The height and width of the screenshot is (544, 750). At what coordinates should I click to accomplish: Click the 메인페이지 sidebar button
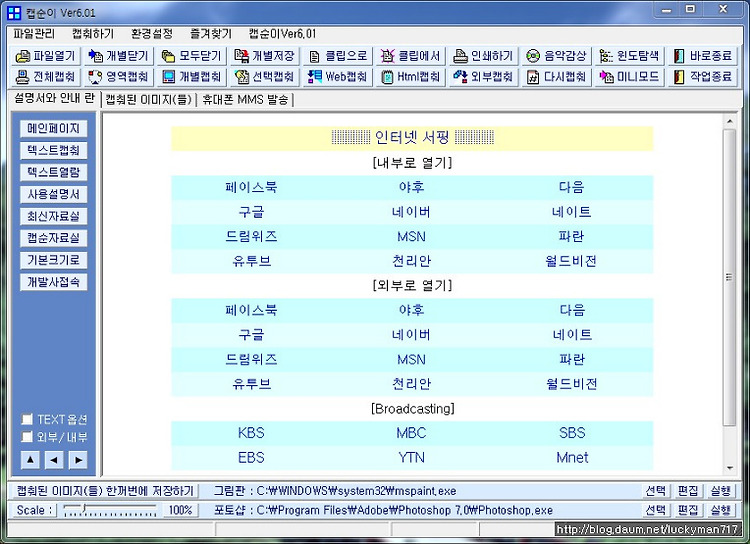(54, 128)
